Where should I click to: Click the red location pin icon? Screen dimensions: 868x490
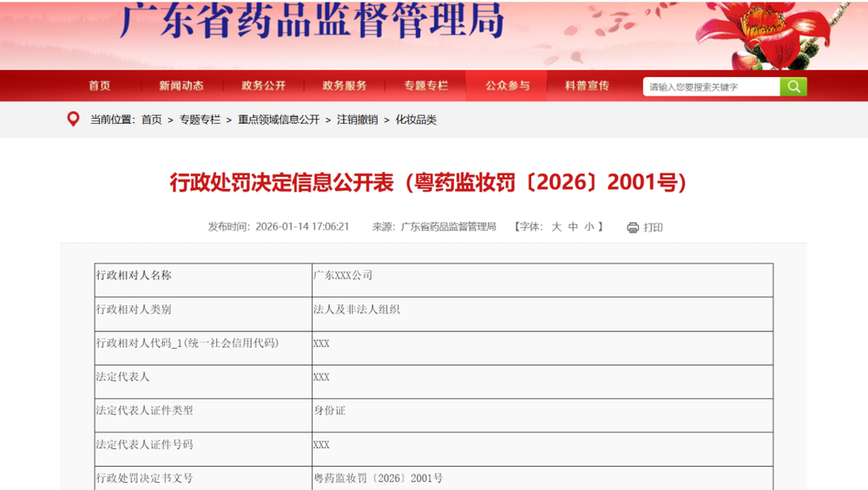[73, 119]
